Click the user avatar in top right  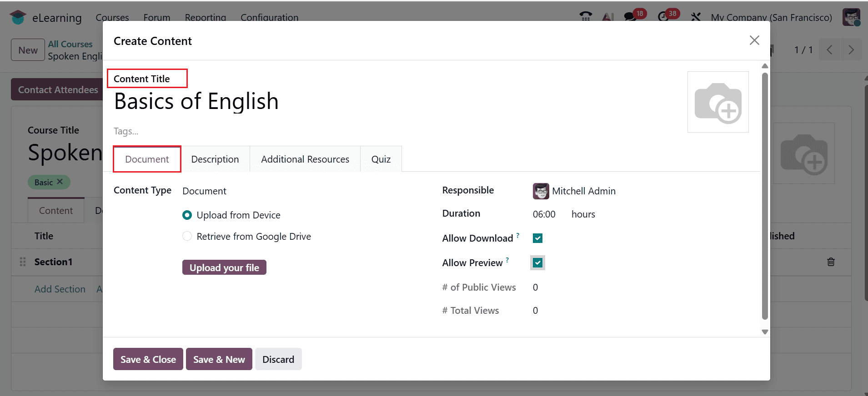click(x=851, y=17)
